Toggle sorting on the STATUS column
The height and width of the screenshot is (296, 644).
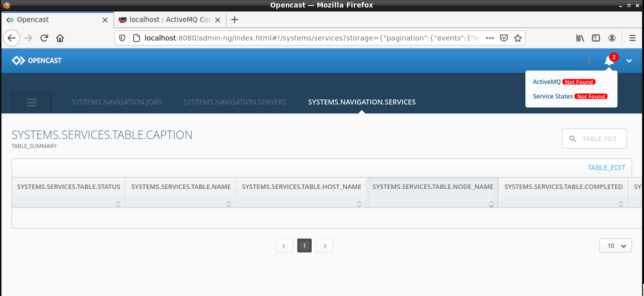tap(118, 204)
